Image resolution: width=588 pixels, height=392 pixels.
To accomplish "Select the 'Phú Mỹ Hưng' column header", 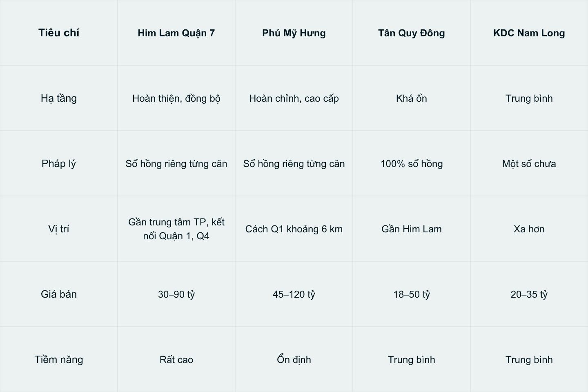I will point(294,33).
